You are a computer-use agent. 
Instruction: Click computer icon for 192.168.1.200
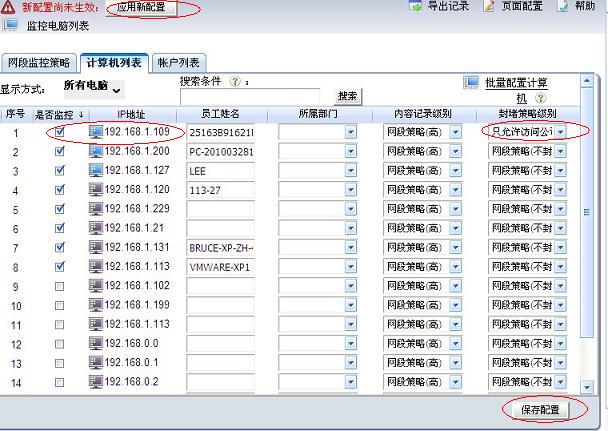tap(96, 152)
